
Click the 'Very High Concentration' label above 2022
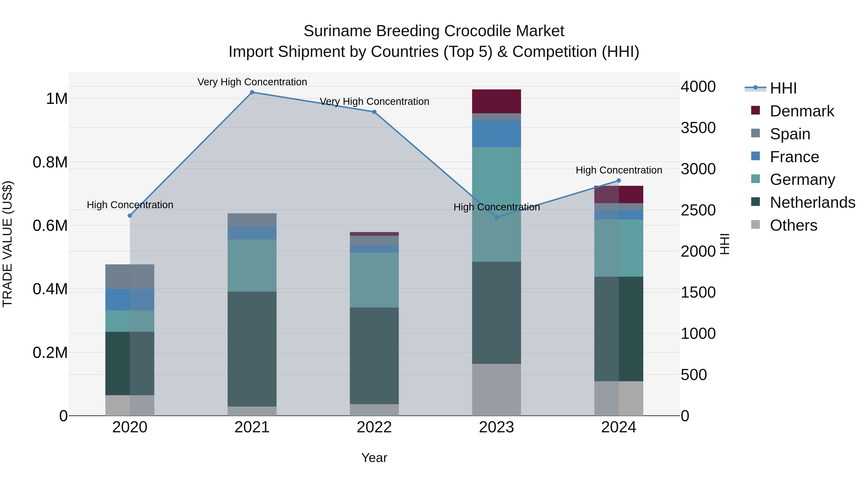pos(374,101)
